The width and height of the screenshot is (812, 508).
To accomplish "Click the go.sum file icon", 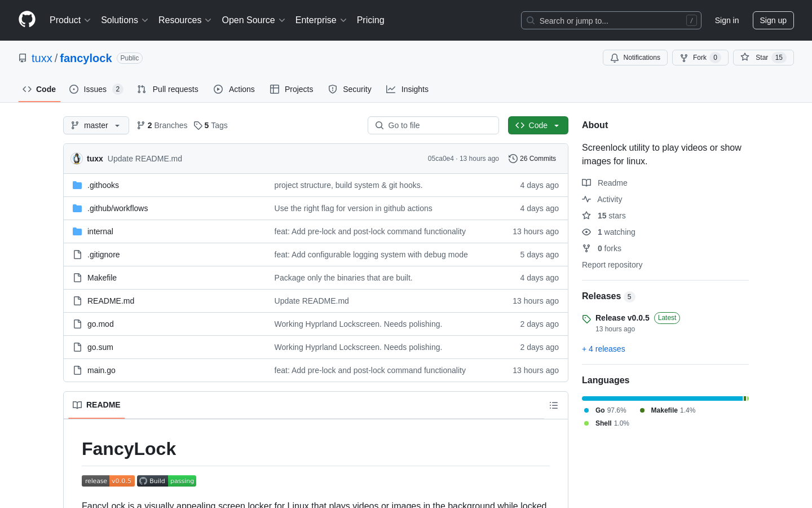I will click(x=77, y=347).
